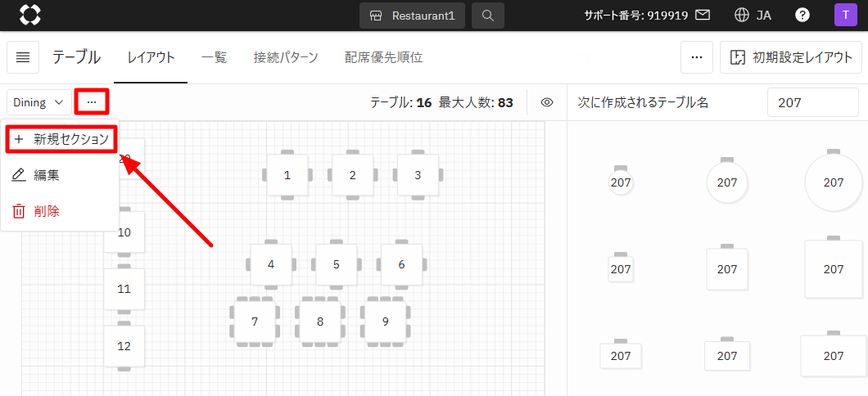Toggle the eye visibility icon

(x=547, y=102)
